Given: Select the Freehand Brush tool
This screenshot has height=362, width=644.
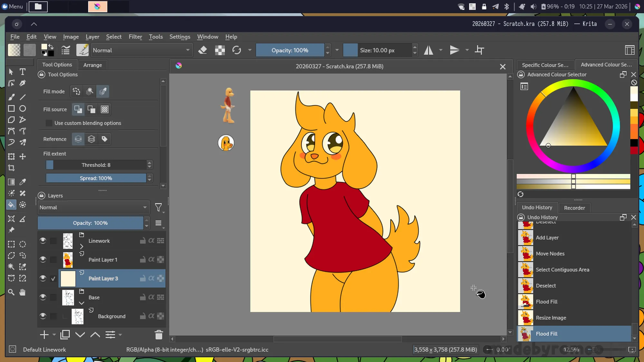Looking at the screenshot, I should pos(11,97).
